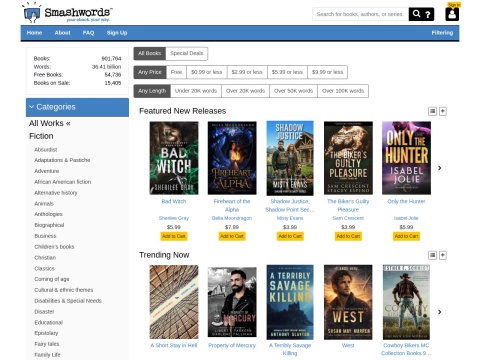Expand Trending Now with plus icon
Screen dimensions: 480x360
pos(443,255)
